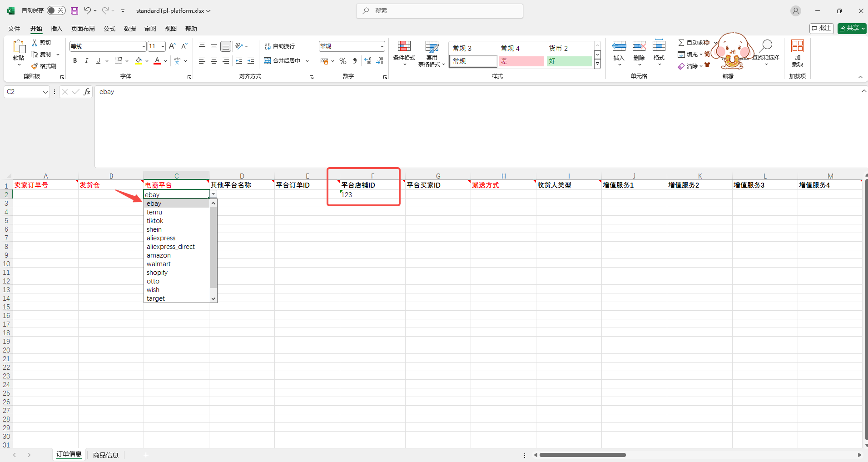Switch to the 商品信息 sheet tab
The width and height of the screenshot is (868, 462).
105,455
